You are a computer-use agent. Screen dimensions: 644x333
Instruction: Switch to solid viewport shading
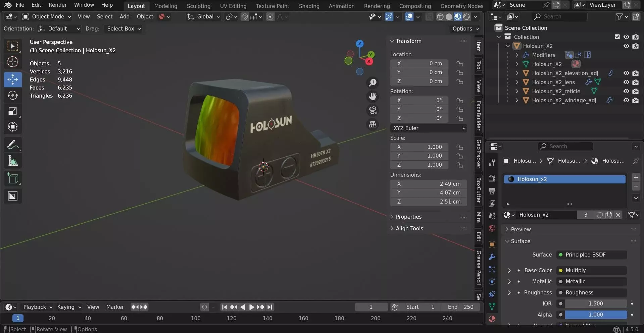pyautogui.click(x=449, y=17)
